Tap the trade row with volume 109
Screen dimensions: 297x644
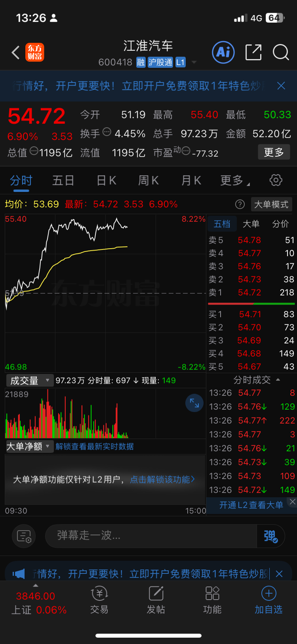pos(252,476)
